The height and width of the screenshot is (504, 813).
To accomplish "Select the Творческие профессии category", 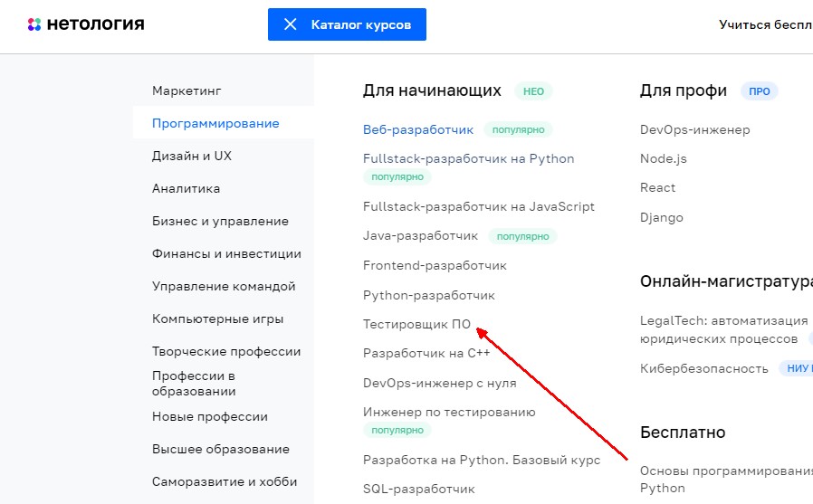I will pos(226,352).
